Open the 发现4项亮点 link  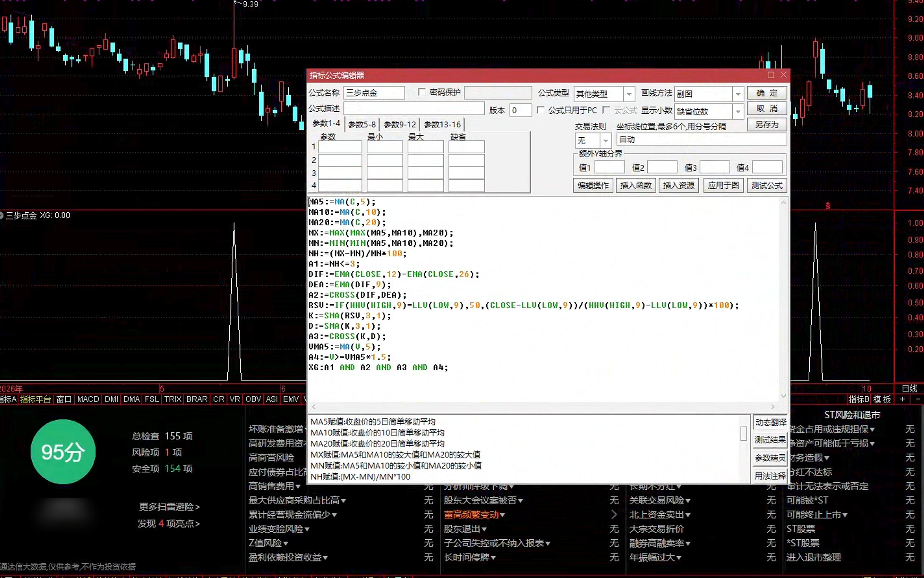tap(168, 524)
